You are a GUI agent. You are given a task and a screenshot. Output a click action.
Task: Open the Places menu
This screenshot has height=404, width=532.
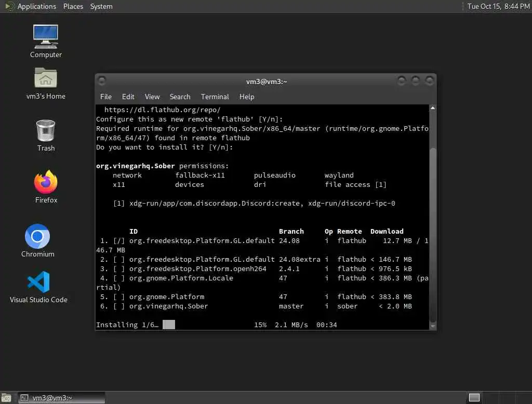tap(73, 6)
